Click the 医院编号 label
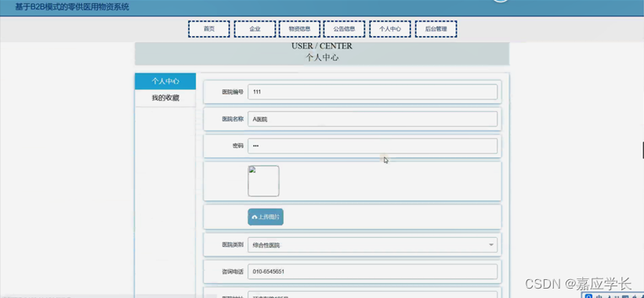 (x=233, y=92)
